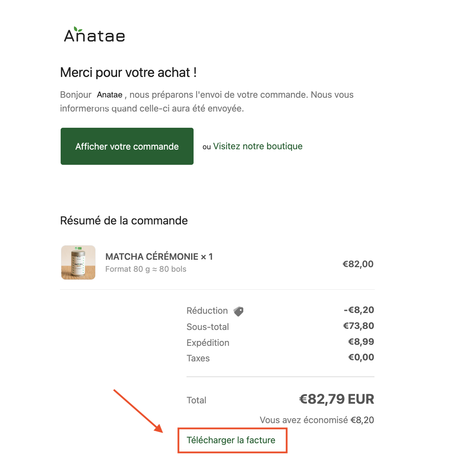This screenshot has height=463, width=476.
Task: Click the Vous avez économisé €8,20 text
Action: 317,420
